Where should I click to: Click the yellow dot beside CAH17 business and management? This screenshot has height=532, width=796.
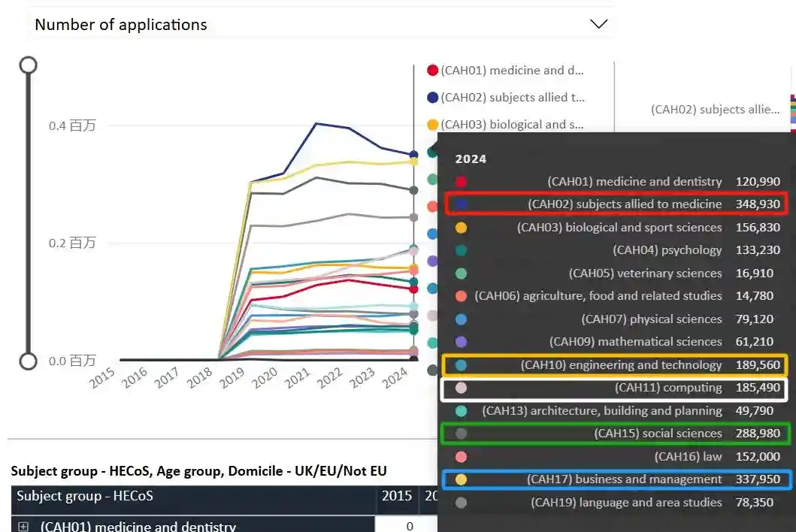point(461,479)
